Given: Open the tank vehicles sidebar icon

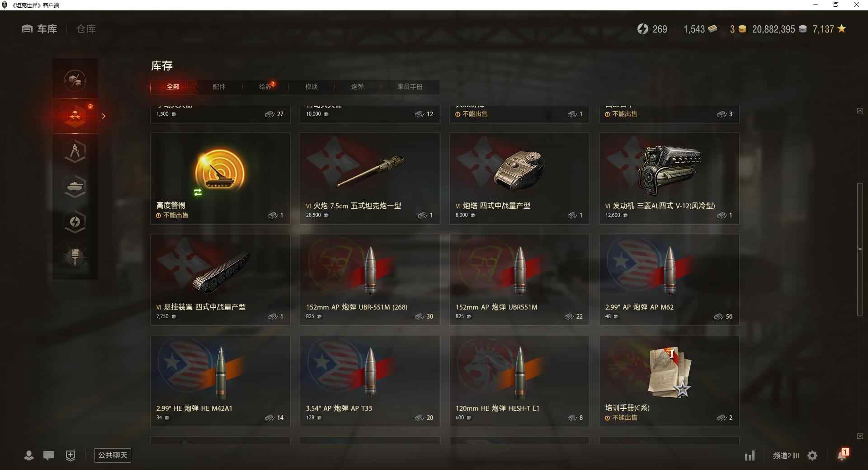Looking at the screenshot, I should coord(75,186).
